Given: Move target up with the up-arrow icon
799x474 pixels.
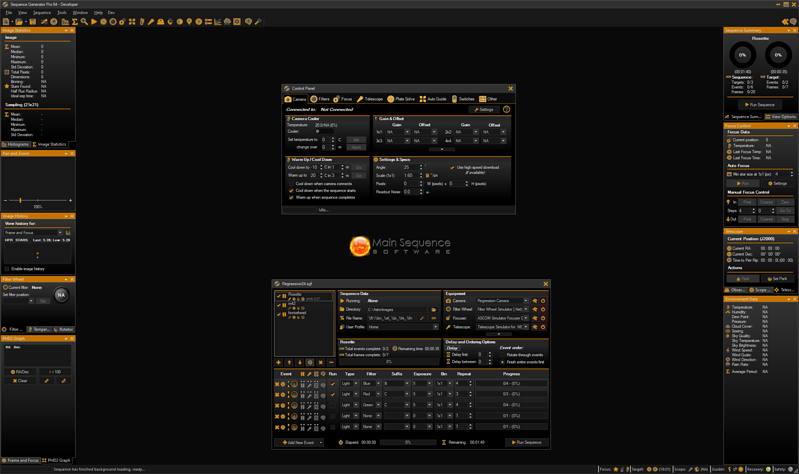Looking at the screenshot, I should click(289, 362).
